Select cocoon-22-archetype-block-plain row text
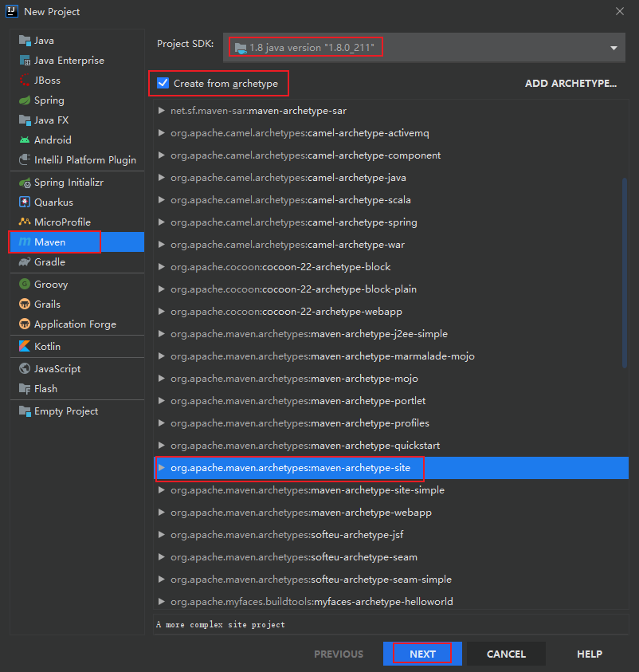Screen dimensions: 639x672 pyautogui.click(x=293, y=289)
